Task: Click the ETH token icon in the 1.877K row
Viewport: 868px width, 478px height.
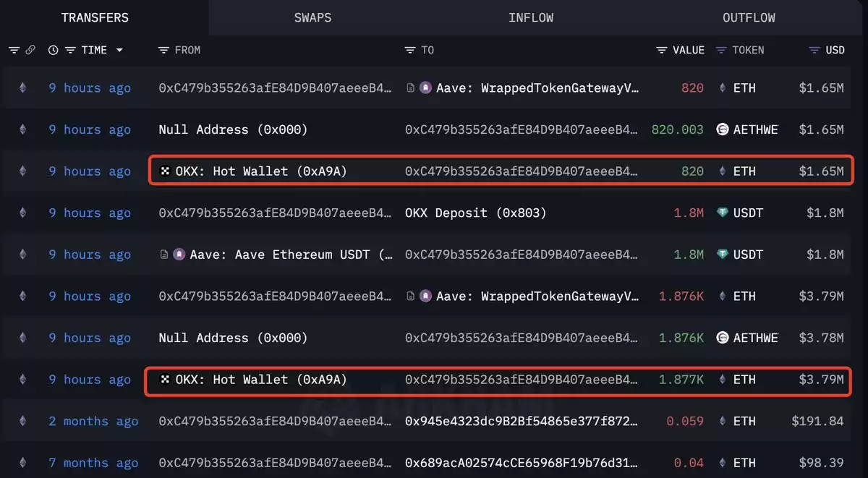Action: [722, 380]
